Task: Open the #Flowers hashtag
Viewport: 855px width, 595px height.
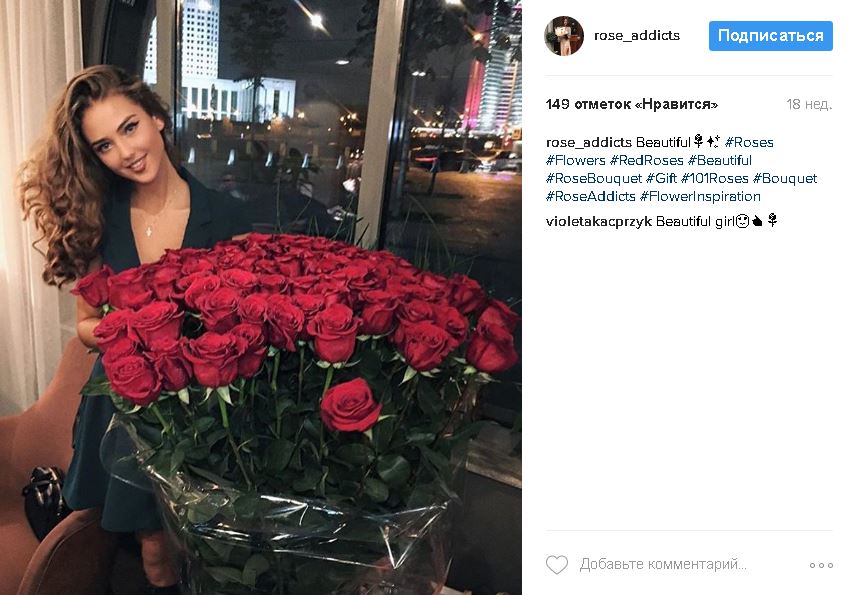Action: click(576, 160)
